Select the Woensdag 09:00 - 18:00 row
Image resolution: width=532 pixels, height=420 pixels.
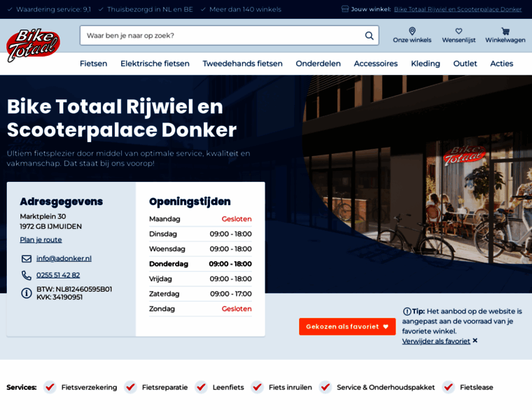click(x=200, y=249)
